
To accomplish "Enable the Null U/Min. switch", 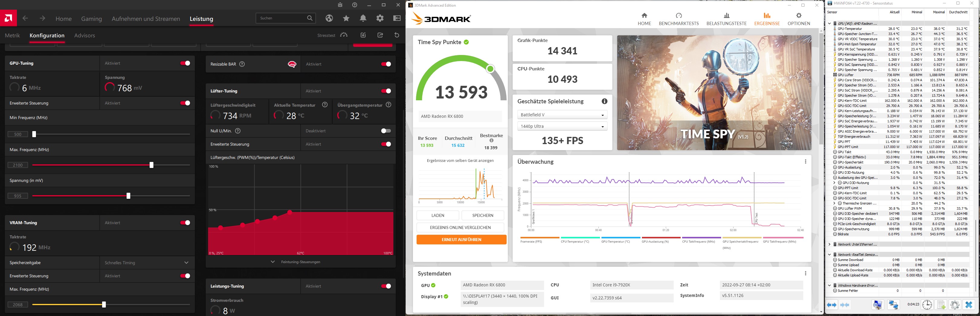I will [x=386, y=131].
